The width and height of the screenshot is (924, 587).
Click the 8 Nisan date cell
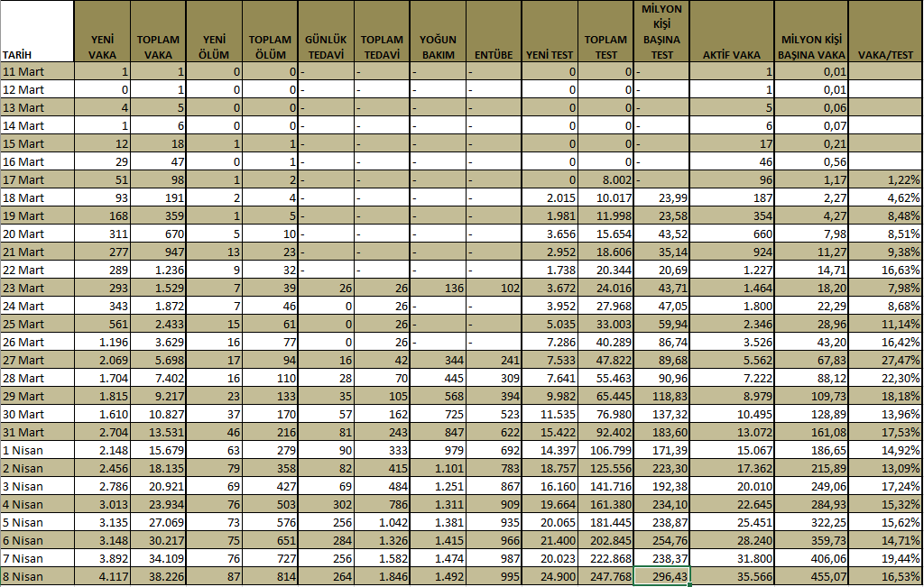(x=37, y=576)
